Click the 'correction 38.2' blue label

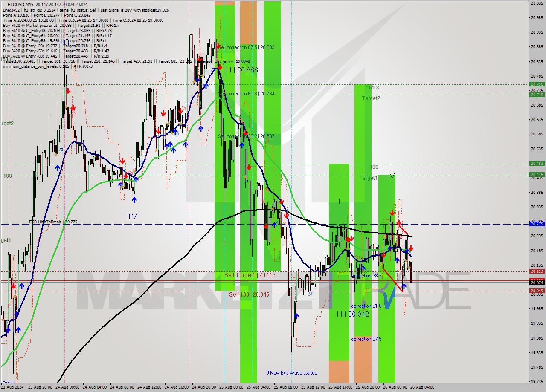[366, 276]
